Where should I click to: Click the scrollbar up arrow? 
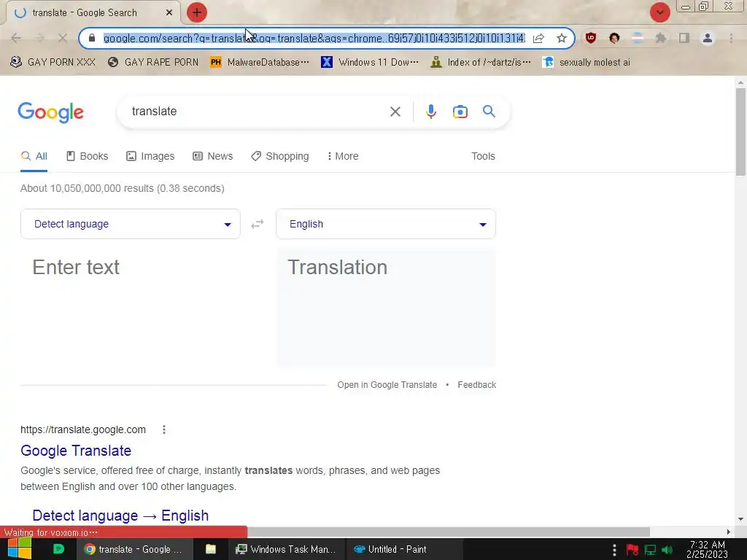(x=740, y=82)
